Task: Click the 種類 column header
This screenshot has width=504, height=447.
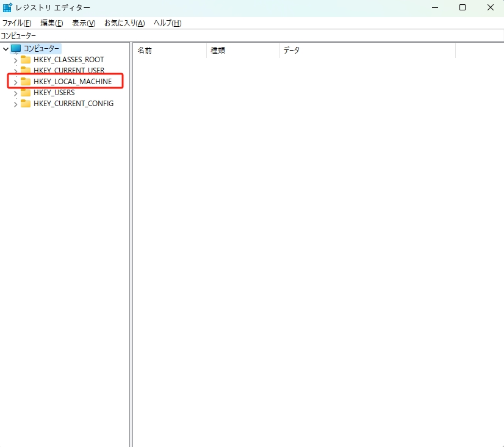Action: 243,51
